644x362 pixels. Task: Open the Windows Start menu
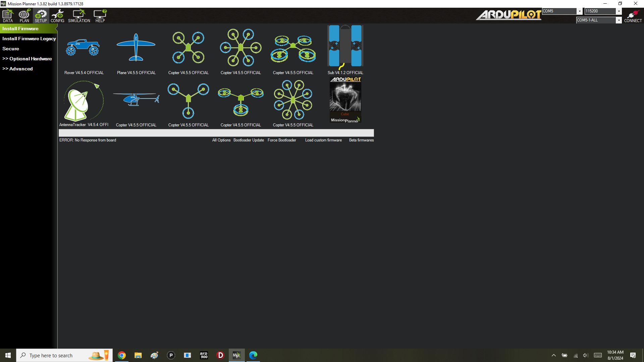point(8,355)
